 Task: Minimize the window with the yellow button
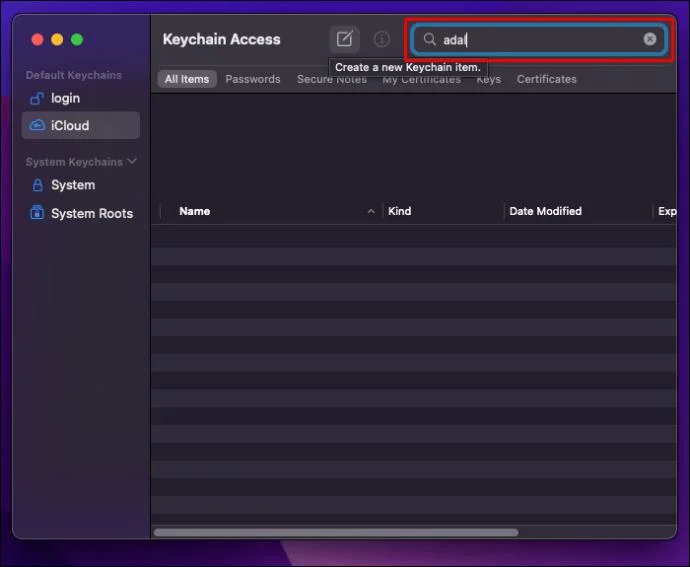point(57,40)
